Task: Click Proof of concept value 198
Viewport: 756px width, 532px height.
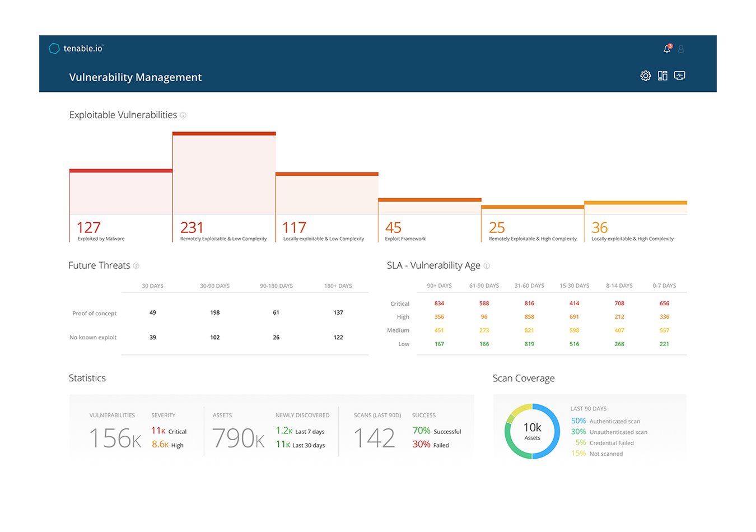Action: (x=215, y=312)
